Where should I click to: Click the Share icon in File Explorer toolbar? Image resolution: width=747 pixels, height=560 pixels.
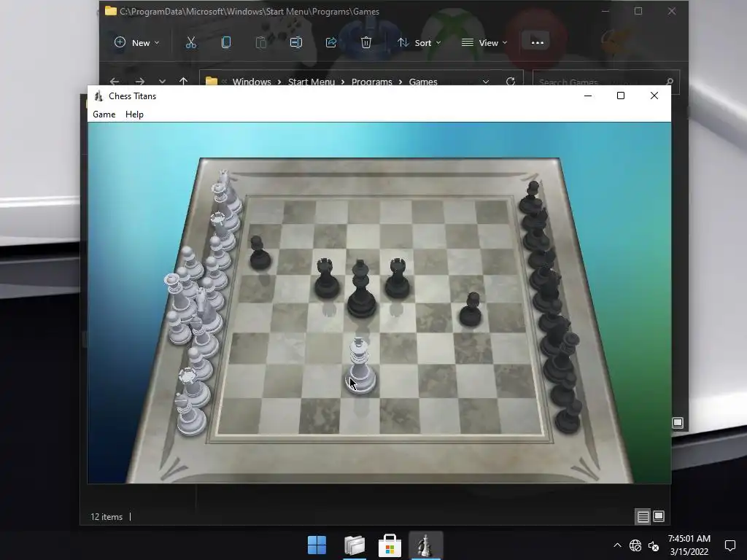[331, 43]
